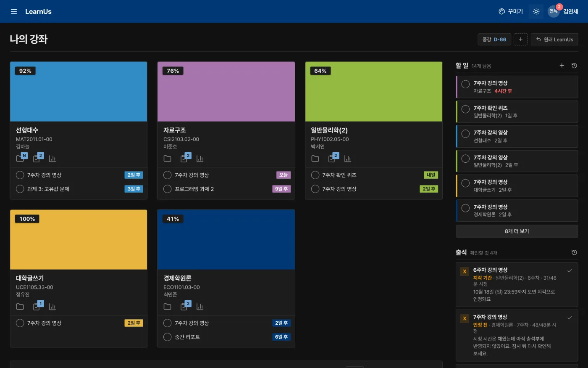This screenshot has height=368, width=588.
Task: Add a new item to the 할 일 list
Action: point(562,66)
